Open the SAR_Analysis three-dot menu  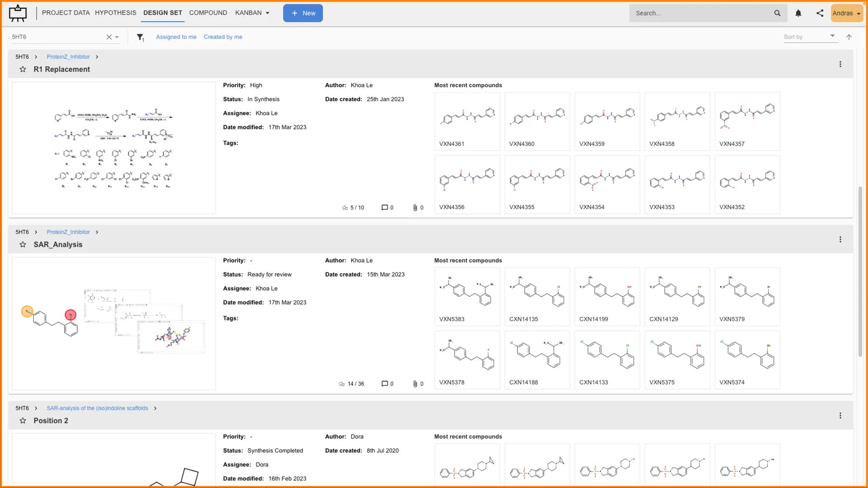click(840, 239)
